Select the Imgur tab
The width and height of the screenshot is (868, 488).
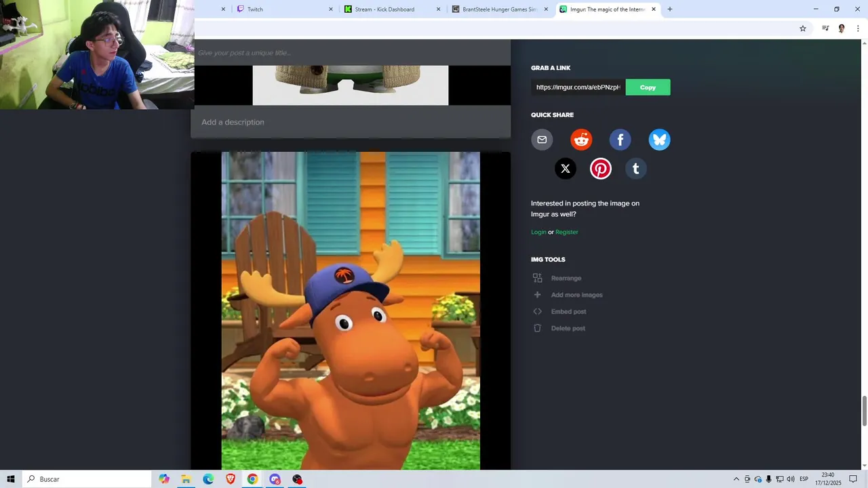click(x=608, y=9)
